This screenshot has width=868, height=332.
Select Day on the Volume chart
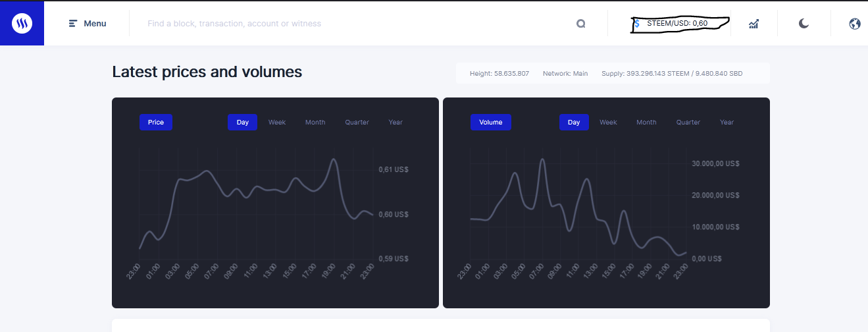(x=574, y=123)
